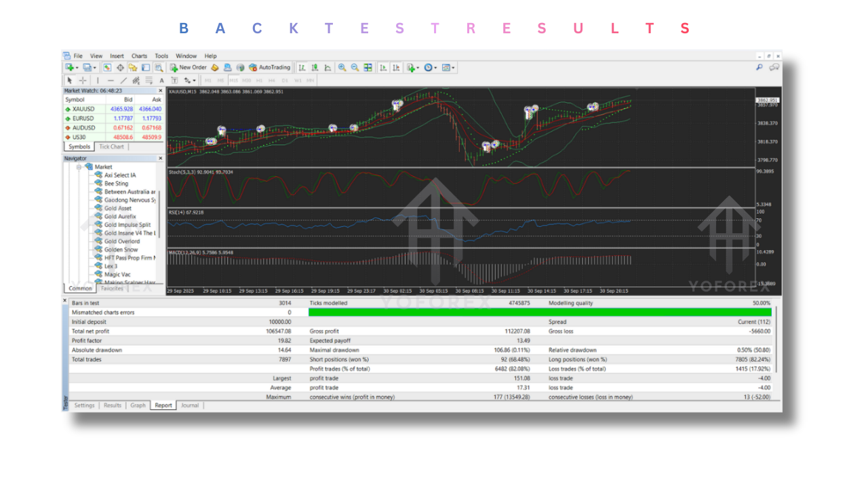Open the Charts menu
Image resolution: width=868 pixels, height=488 pixels.
click(139, 56)
